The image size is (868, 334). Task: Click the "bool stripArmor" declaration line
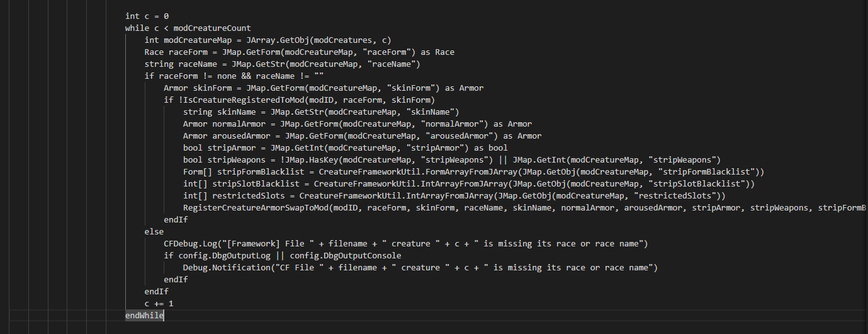(345, 147)
